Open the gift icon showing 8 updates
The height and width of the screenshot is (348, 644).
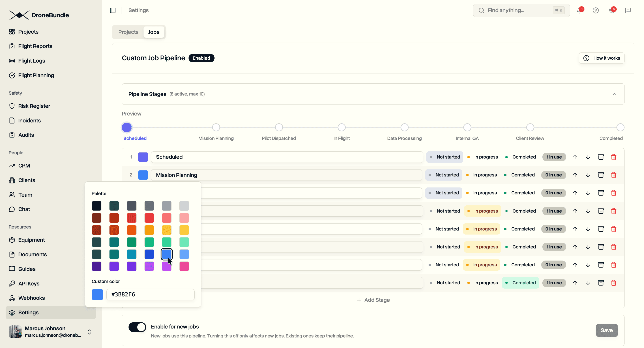point(612,10)
